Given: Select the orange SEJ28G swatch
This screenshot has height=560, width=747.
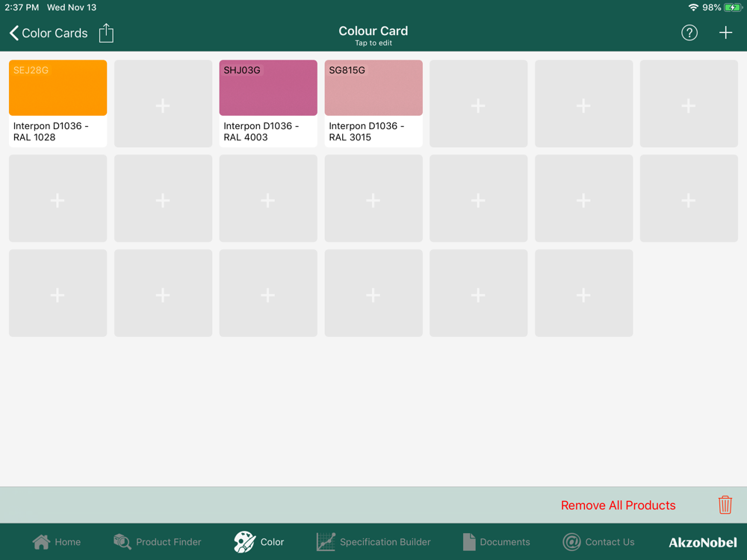Looking at the screenshot, I should tap(58, 87).
